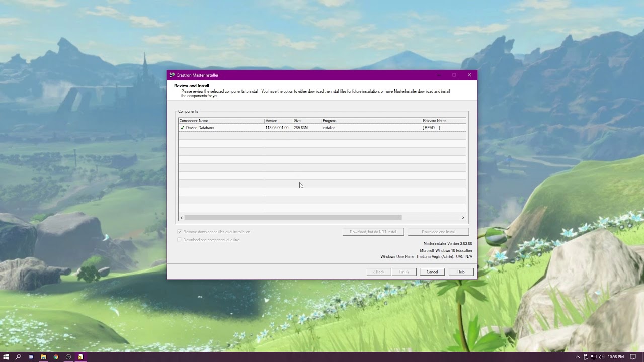644x362 pixels.
Task: Open File Explorer from the taskbar
Action: (43, 357)
